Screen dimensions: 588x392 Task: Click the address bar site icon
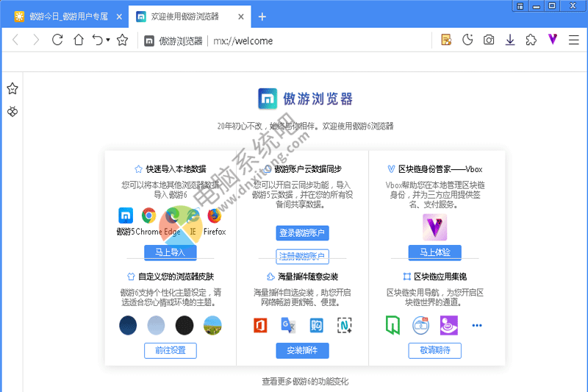(149, 40)
